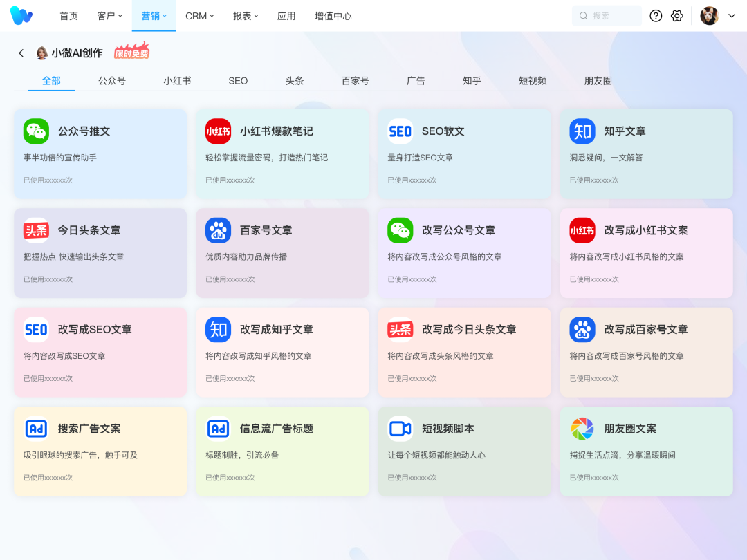
Task: Click the Baidu paw icon on 百家号文章 card
Action: [x=218, y=230]
